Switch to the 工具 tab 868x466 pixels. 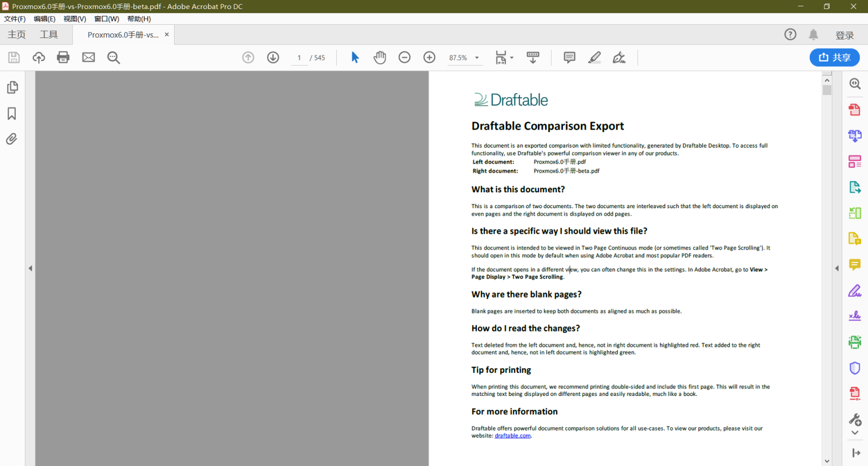pyautogui.click(x=49, y=34)
